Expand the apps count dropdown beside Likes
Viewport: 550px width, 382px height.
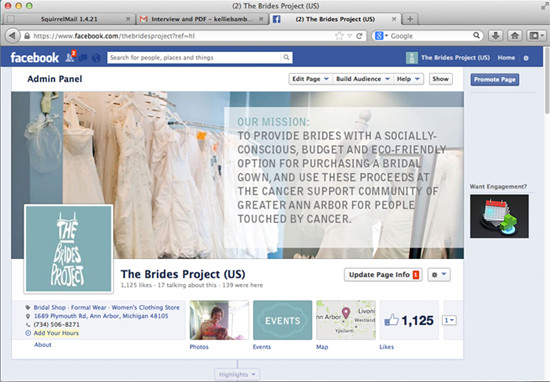449,320
